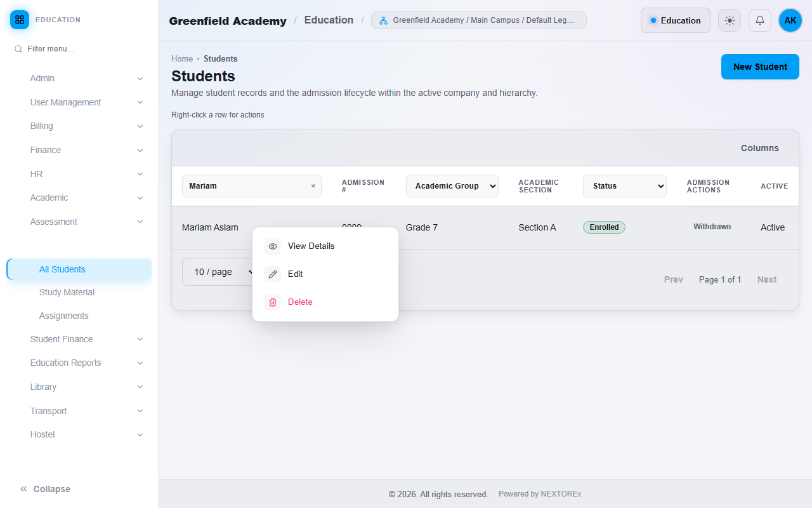Viewport: 812px width, 508px height.
Task: Click the Filter menu search field
Action: 79,49
